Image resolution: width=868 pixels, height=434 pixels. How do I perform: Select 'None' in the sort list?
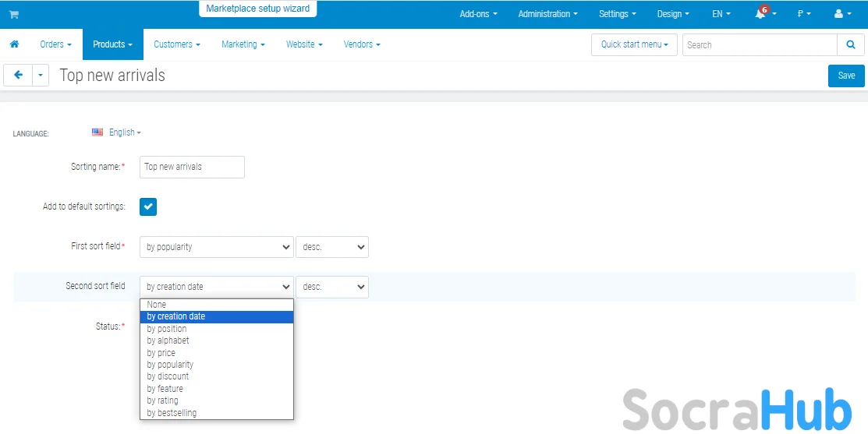tap(157, 305)
